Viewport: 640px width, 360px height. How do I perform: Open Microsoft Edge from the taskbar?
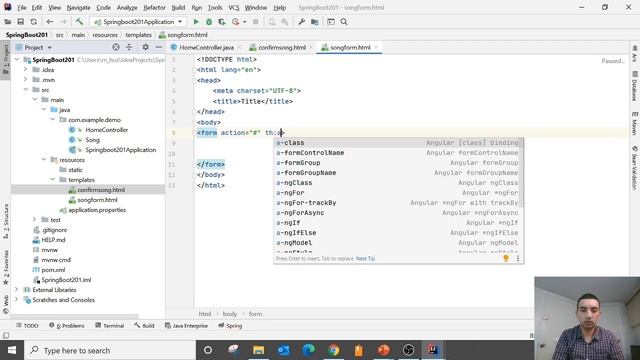pos(309,350)
